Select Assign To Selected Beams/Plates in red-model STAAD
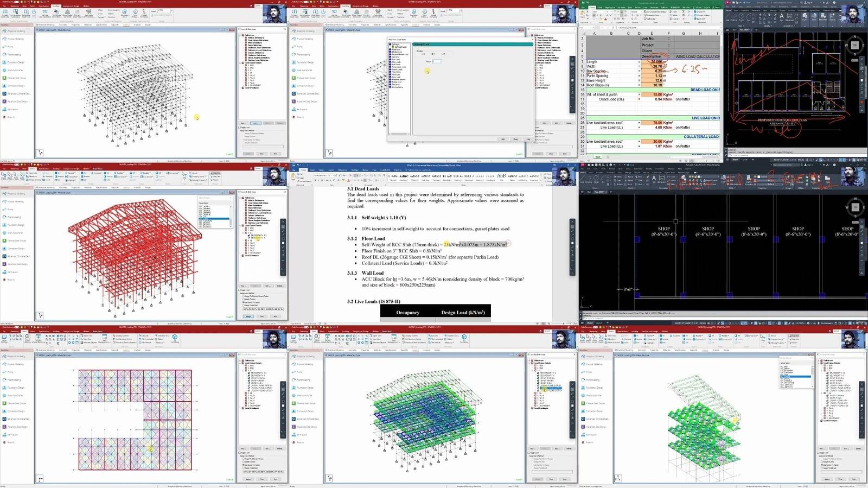868x488 pixels. tap(243, 296)
